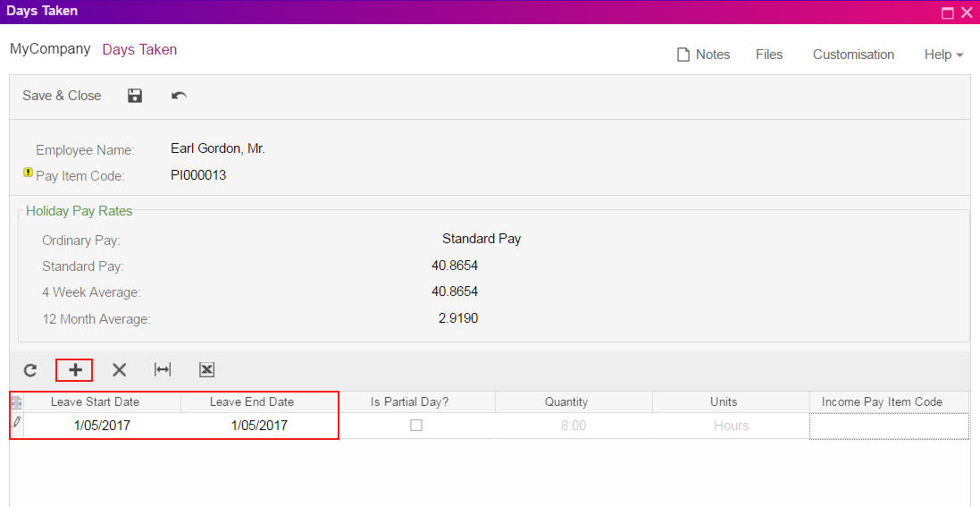Click the 4 Week Average value 40.8654
This screenshot has width=980, height=507.
[x=455, y=292]
